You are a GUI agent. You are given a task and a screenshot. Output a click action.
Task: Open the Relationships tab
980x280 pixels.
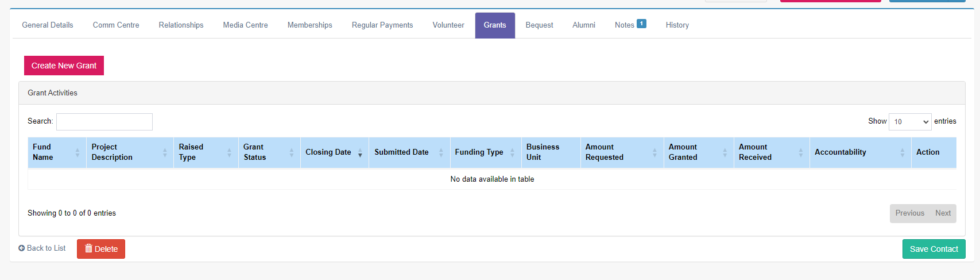coord(181,25)
